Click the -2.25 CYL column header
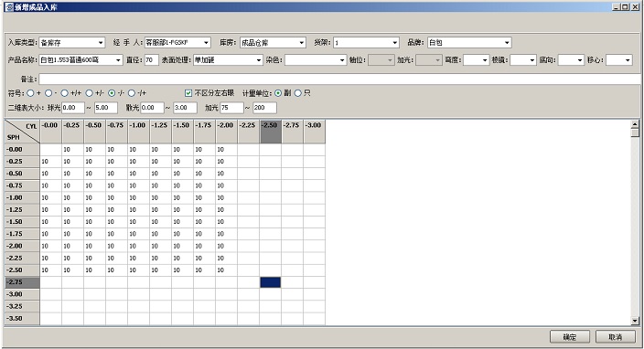The width and height of the screenshot is (644, 349). 248,132
